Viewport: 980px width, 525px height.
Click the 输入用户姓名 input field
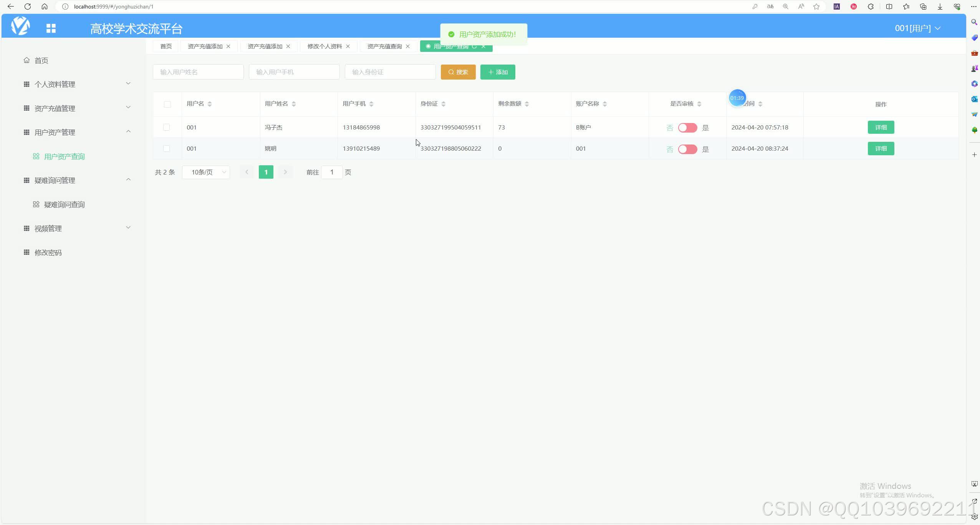point(198,72)
